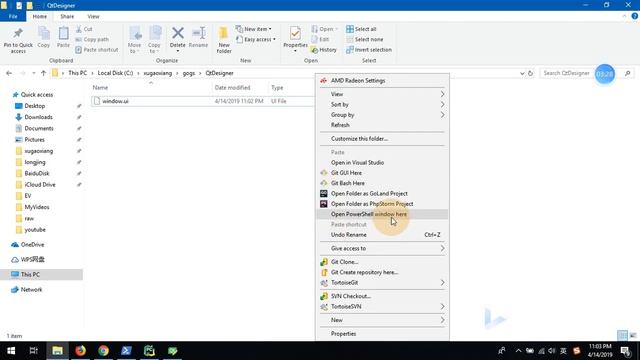The image size is (640, 360).
Task: Click Paste shortcut in ribbon
Action: [x=97, y=50]
